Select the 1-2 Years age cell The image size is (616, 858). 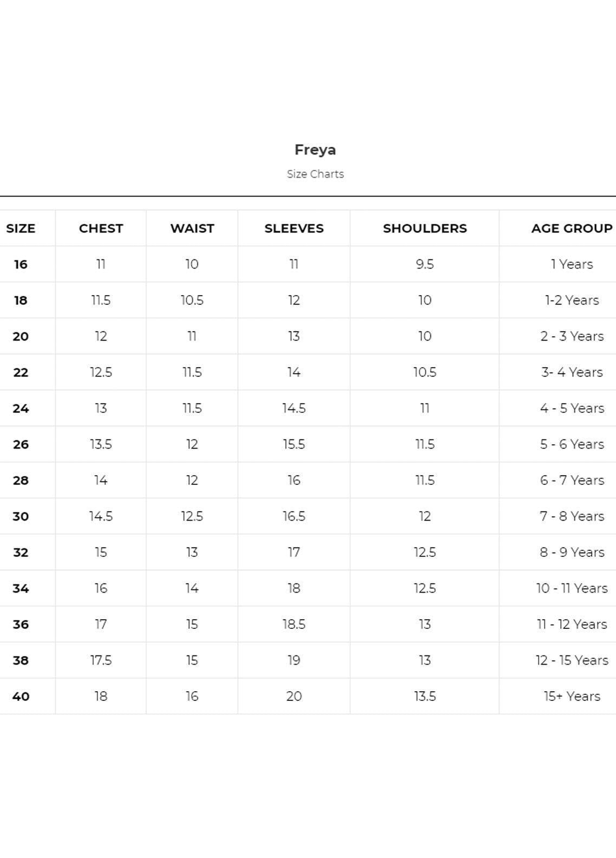point(572,301)
